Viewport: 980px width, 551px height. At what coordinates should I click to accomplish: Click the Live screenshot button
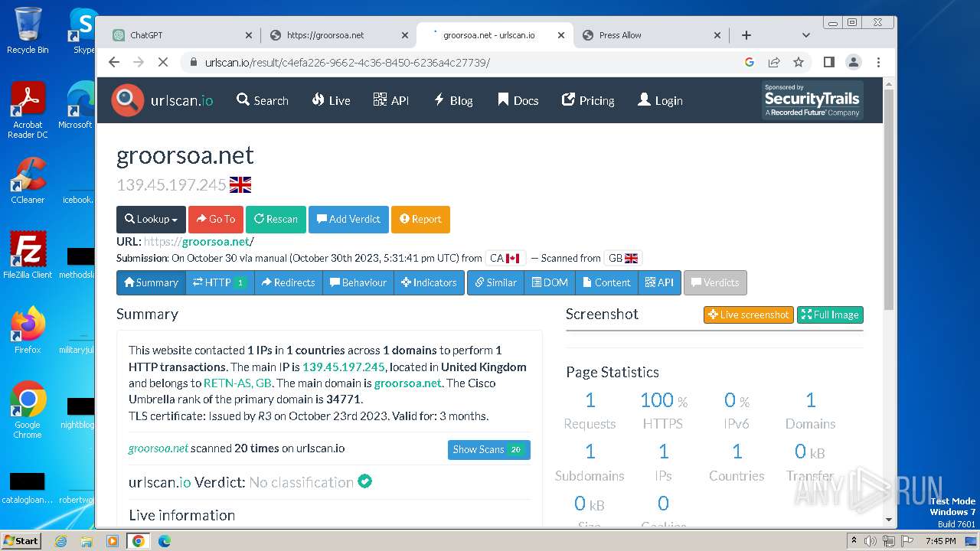click(x=749, y=315)
